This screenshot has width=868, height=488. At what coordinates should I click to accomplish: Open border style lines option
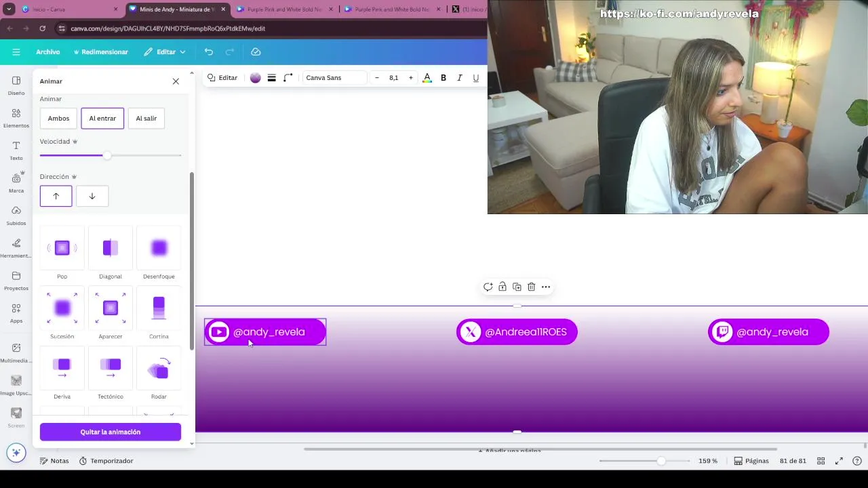[271, 78]
